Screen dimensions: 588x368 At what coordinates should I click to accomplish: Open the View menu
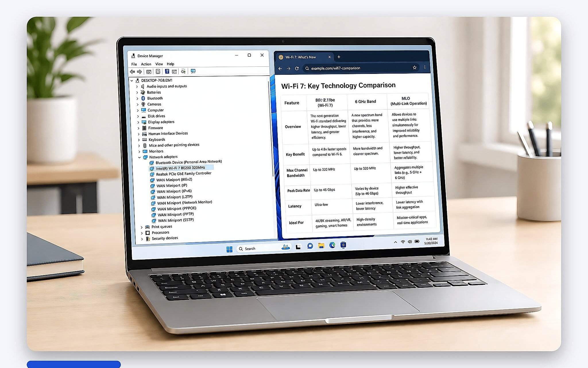click(159, 64)
